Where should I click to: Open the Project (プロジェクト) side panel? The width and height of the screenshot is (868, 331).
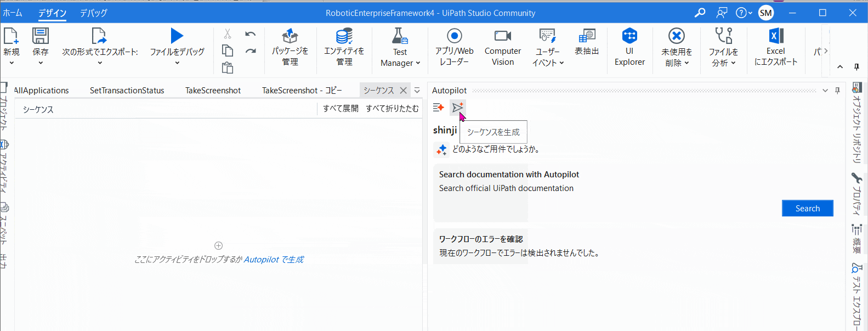pyautogui.click(x=4, y=108)
